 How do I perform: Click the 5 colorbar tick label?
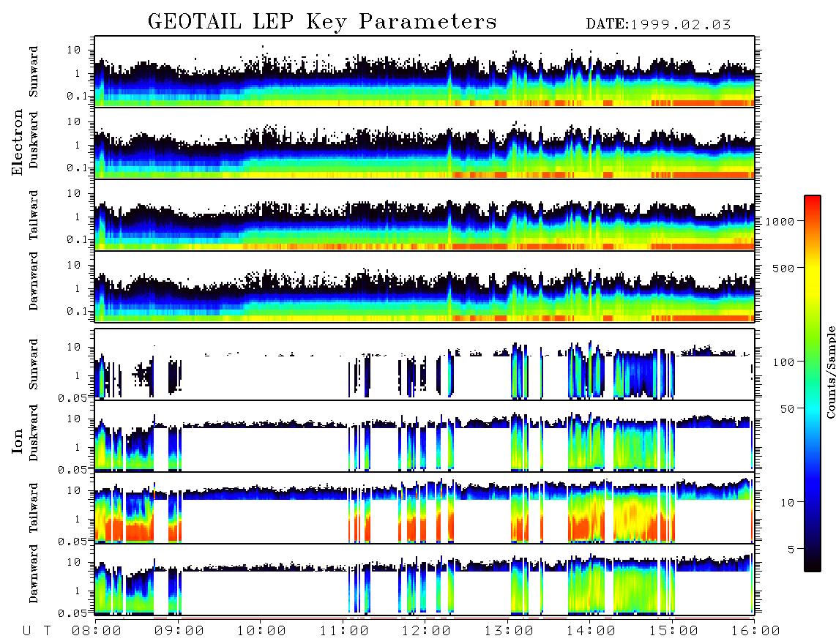tap(791, 549)
